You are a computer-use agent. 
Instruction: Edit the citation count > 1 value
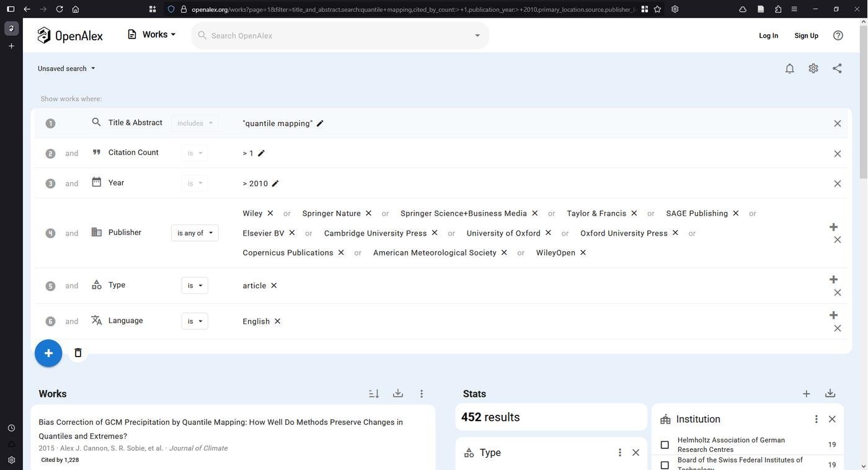(261, 153)
